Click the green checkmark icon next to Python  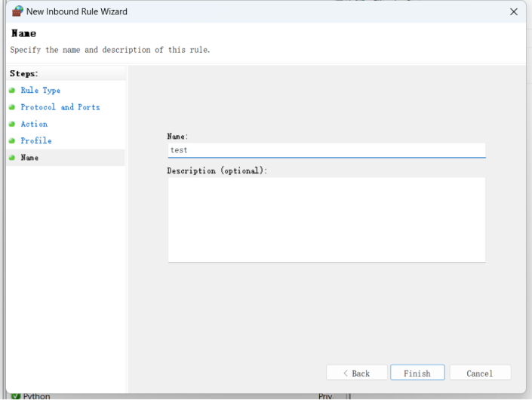[x=16, y=396]
